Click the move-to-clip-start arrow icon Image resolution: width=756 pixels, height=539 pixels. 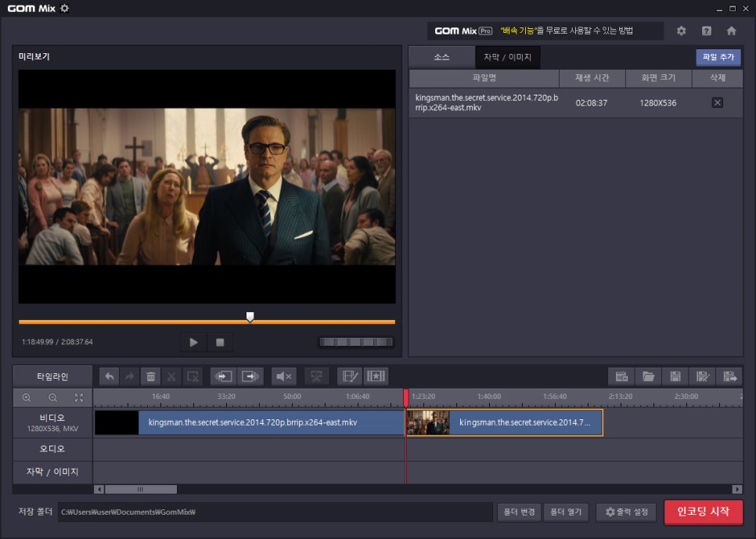point(223,376)
